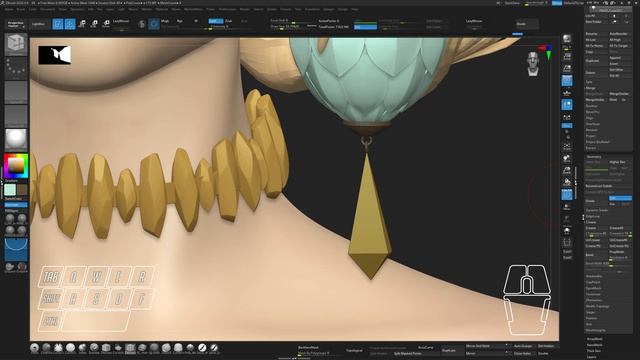Viewport: 640px width, 360px height.
Task: Toggle Draw mode icon
Action: click(70, 24)
